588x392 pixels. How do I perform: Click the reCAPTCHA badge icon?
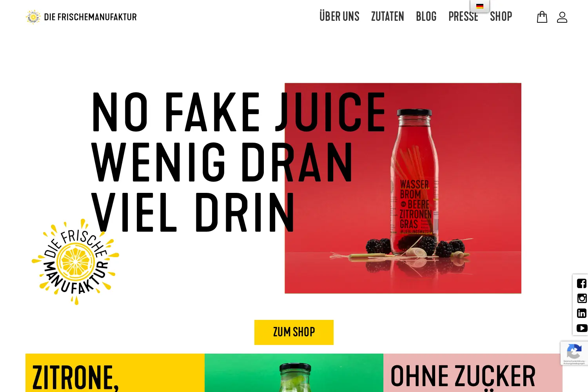(x=574, y=353)
